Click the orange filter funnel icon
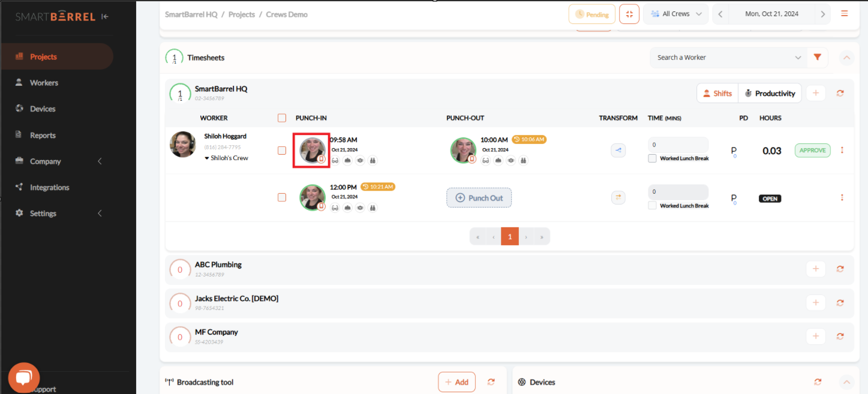The width and height of the screenshot is (868, 394). click(817, 58)
